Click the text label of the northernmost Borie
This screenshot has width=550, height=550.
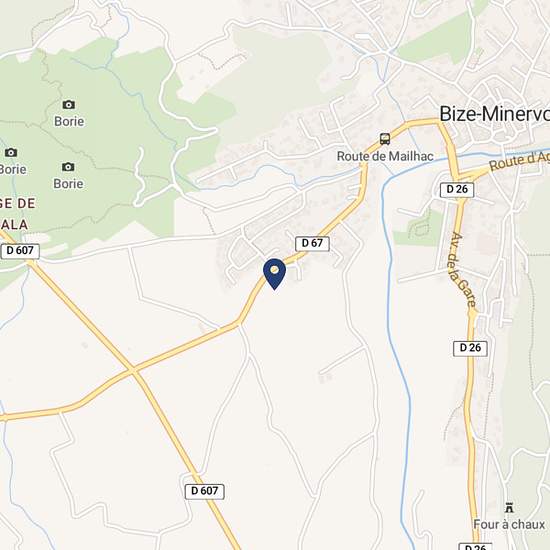(x=69, y=121)
